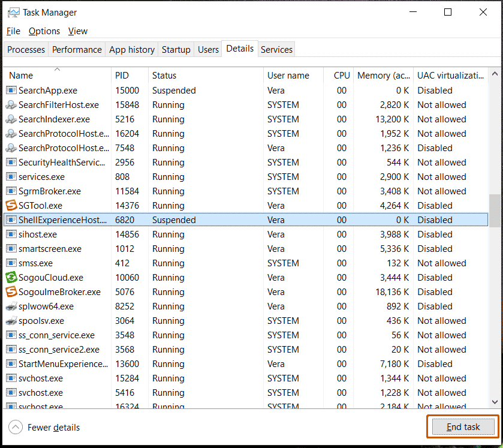Screen dimensions: 503x448
Task: Click the smartscreen.exe process icon
Action: (x=10, y=248)
